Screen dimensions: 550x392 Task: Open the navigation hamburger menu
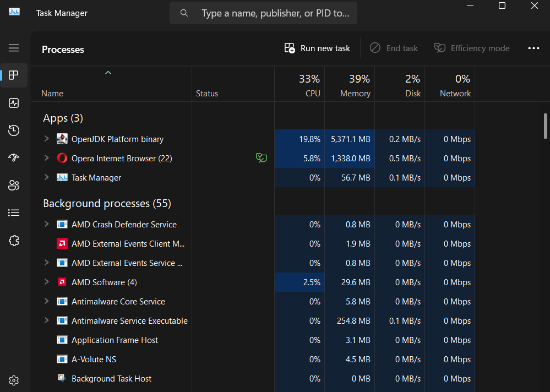(14, 48)
